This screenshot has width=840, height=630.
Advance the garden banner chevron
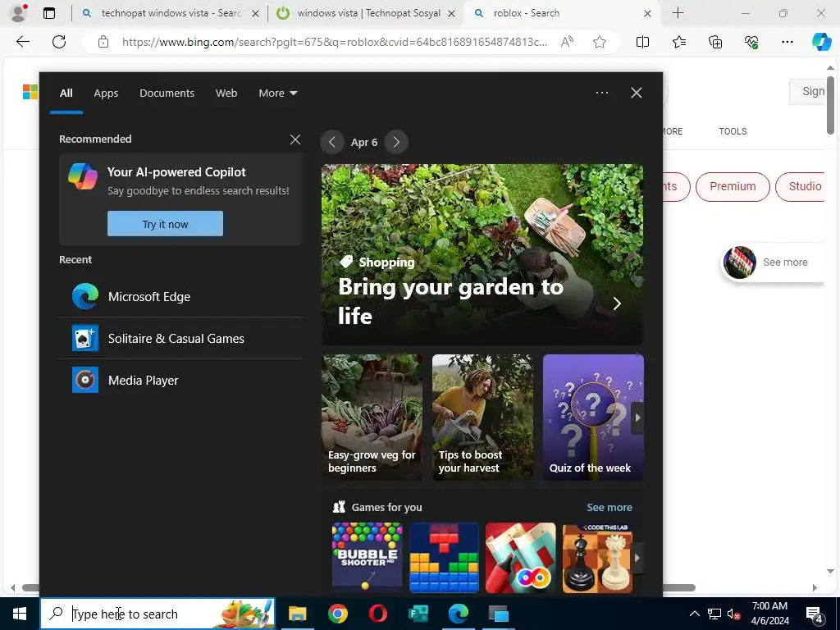coord(617,304)
